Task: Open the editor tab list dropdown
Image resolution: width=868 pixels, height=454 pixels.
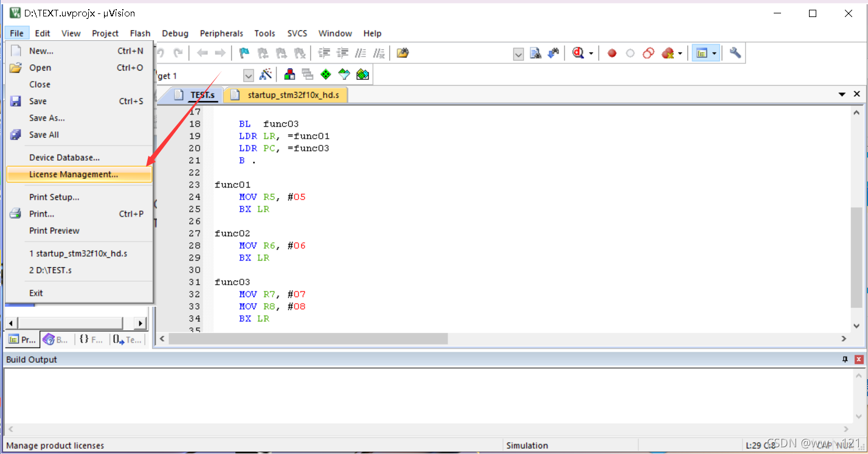Action: (842, 94)
